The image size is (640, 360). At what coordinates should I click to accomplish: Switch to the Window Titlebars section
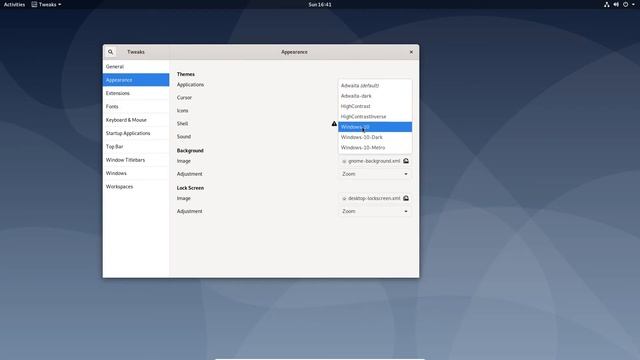pyautogui.click(x=136, y=160)
